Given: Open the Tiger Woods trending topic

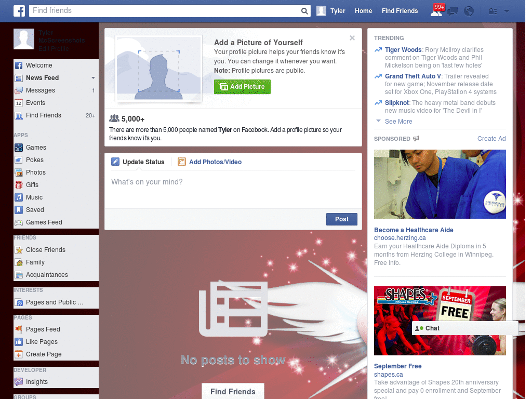Looking at the screenshot, I should tap(403, 50).
